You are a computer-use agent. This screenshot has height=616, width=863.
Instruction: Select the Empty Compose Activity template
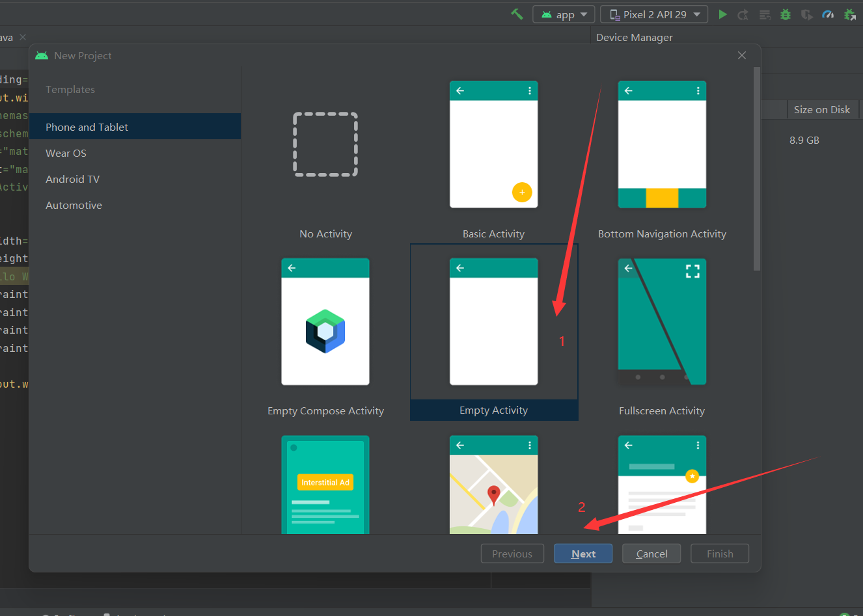pos(325,321)
